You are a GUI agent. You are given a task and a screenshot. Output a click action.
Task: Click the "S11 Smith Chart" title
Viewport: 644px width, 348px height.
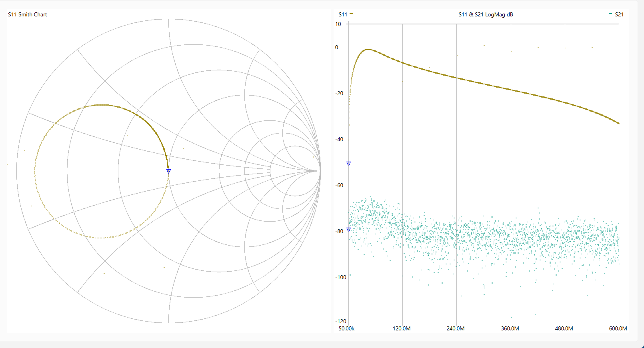[28, 14]
